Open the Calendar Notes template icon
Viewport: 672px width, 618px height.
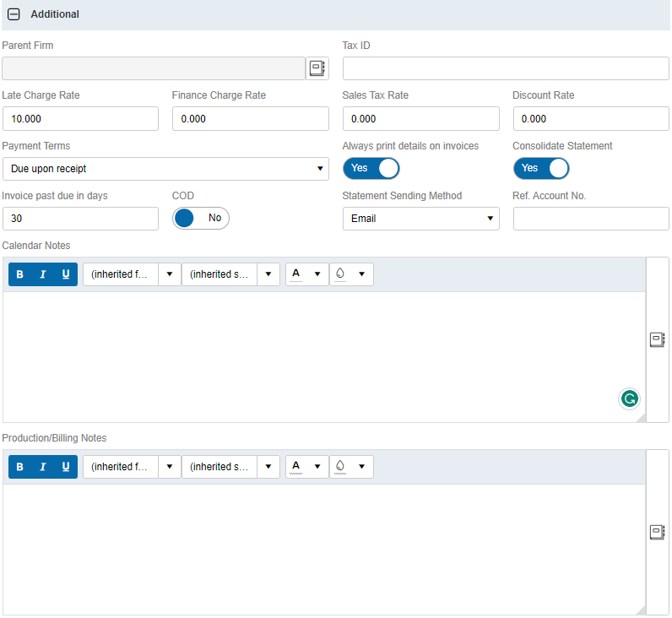(657, 339)
